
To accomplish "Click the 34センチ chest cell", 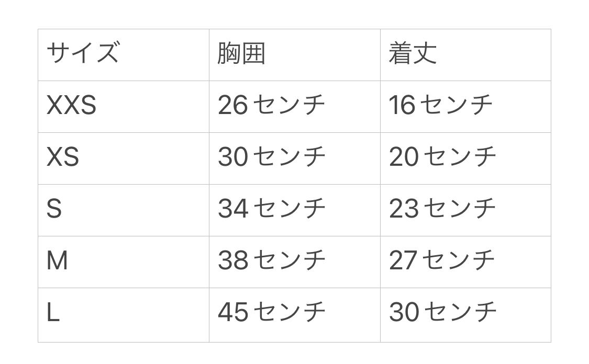I will tap(271, 208).
